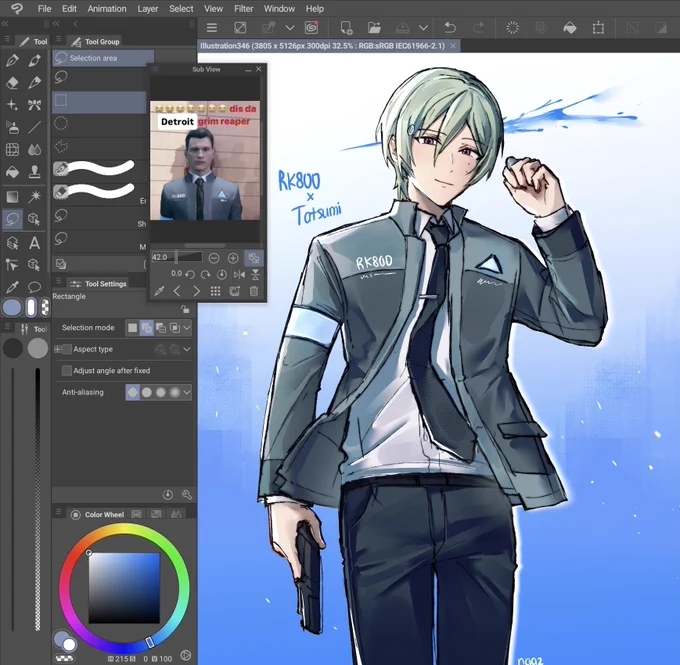Viewport: 680px width, 665px height.
Task: Set Selection mode to Remove from selection
Action: pyautogui.click(x=161, y=328)
